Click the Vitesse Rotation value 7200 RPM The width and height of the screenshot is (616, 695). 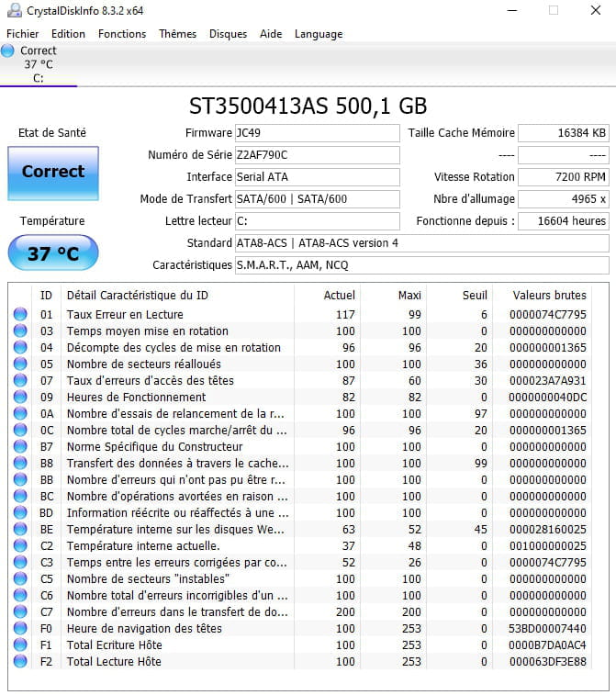point(564,177)
